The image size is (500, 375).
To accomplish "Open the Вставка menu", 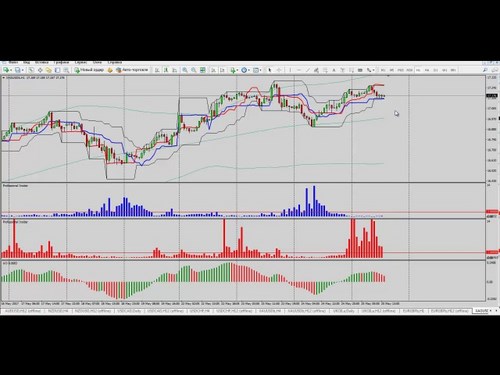I will coord(42,62).
